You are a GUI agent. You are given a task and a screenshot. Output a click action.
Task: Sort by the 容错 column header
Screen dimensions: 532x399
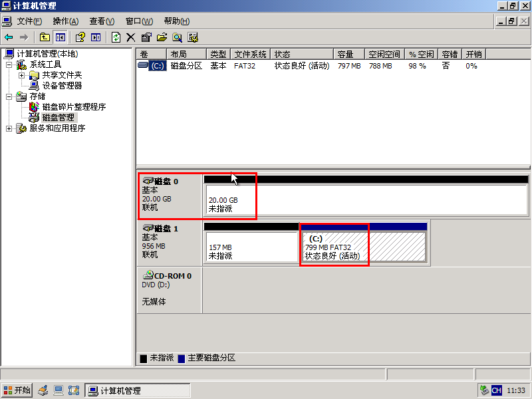[x=450, y=55]
